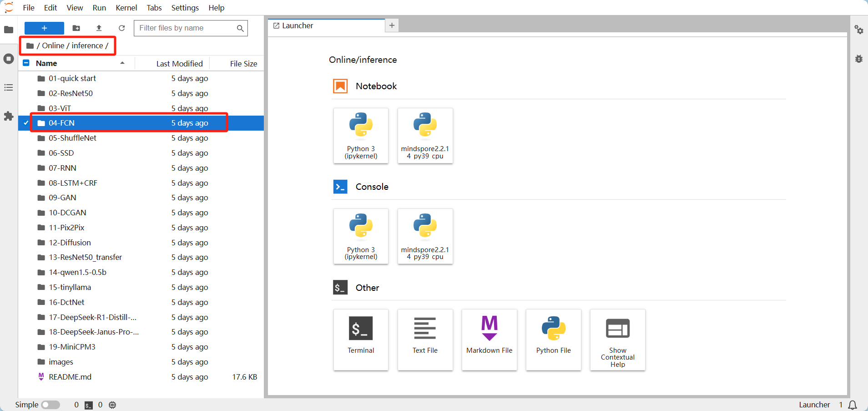Click the Filter files by name field
The image size is (868, 411).
(187, 28)
